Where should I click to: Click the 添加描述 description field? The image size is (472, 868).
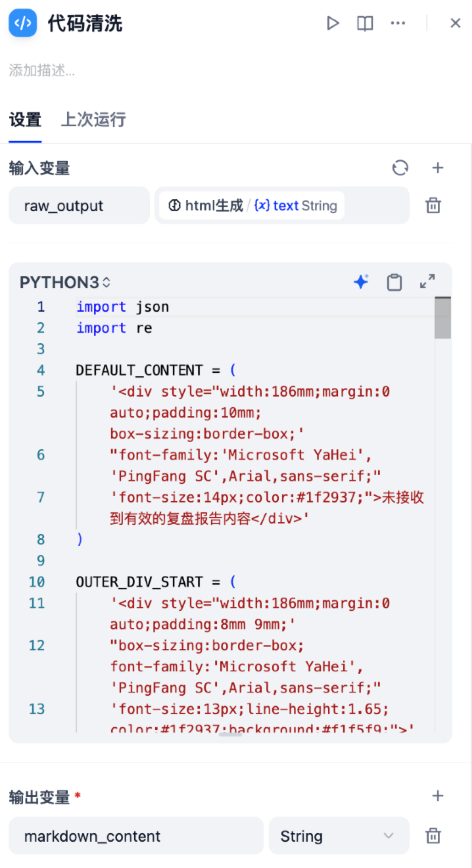click(42, 70)
